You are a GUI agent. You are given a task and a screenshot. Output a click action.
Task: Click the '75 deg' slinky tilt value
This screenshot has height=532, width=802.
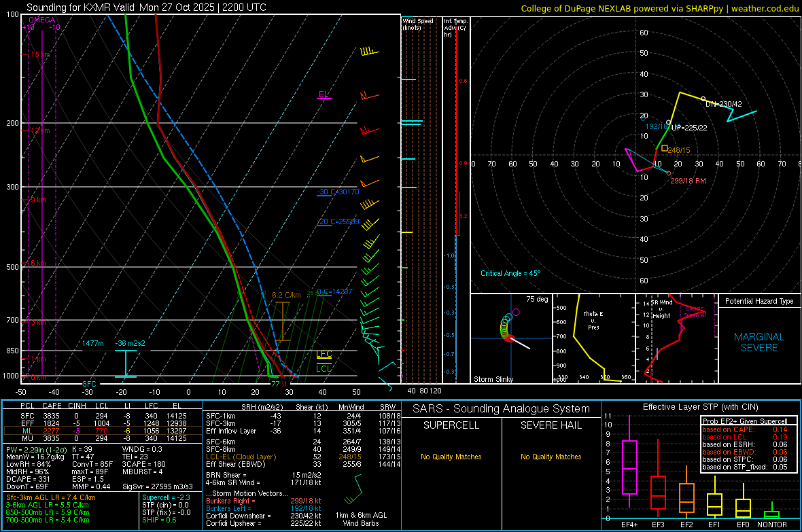coord(537,299)
